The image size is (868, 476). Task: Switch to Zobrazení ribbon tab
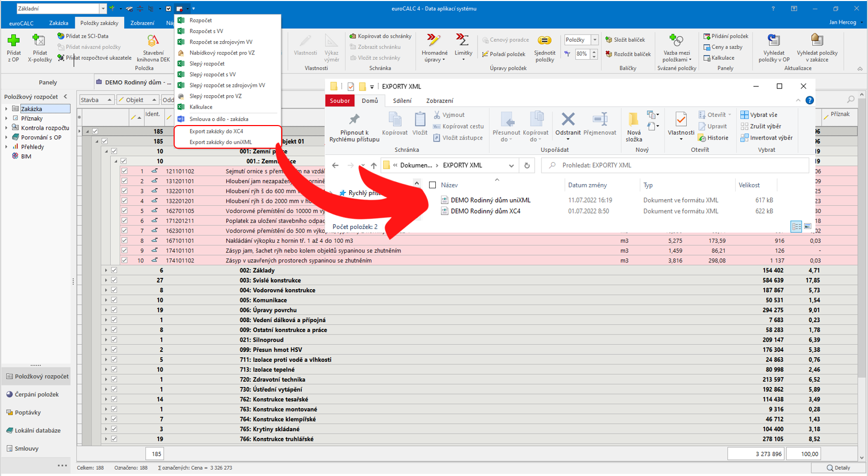(x=142, y=23)
